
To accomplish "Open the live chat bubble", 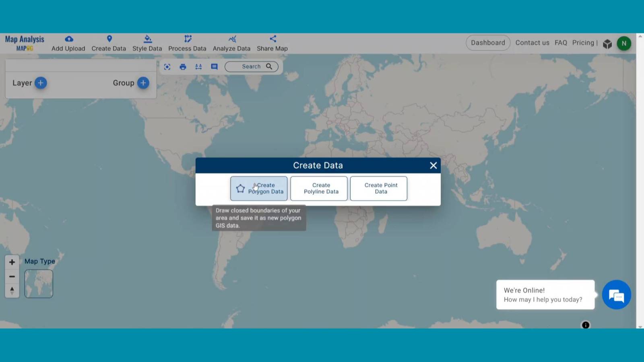I will click(x=616, y=294).
